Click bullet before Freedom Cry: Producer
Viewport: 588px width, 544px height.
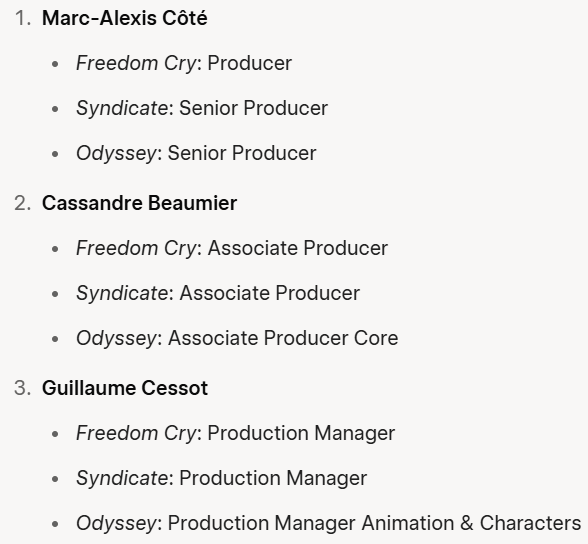pyautogui.click(x=55, y=64)
